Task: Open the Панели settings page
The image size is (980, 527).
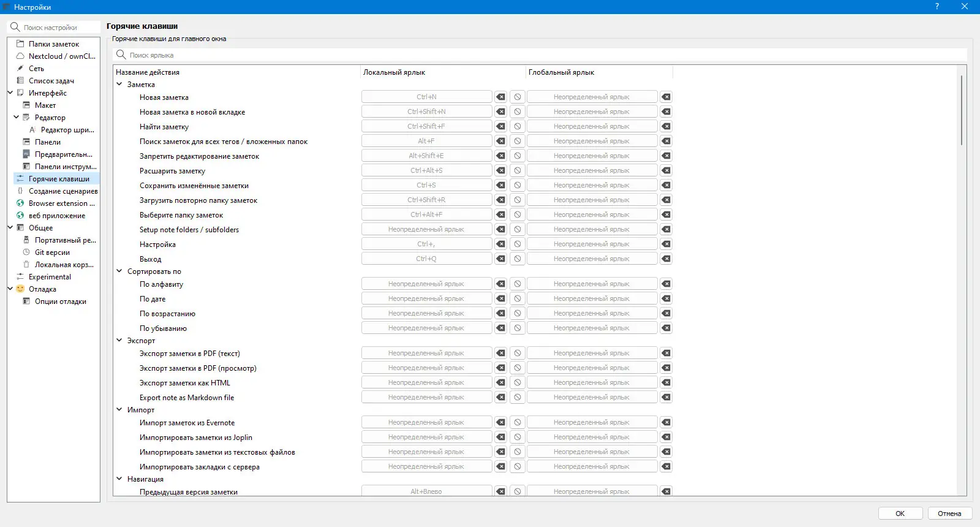Action: [x=48, y=142]
